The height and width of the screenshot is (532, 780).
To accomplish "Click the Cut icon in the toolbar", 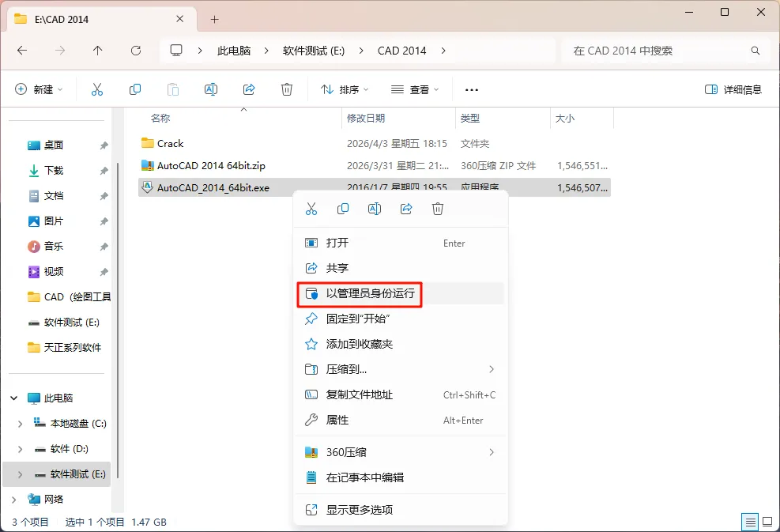I will point(97,89).
